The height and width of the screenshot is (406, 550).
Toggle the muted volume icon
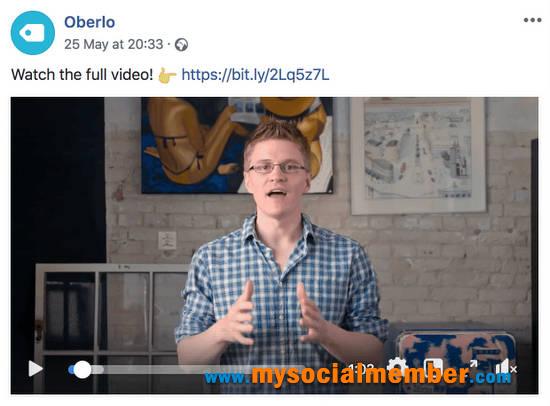[x=506, y=367]
